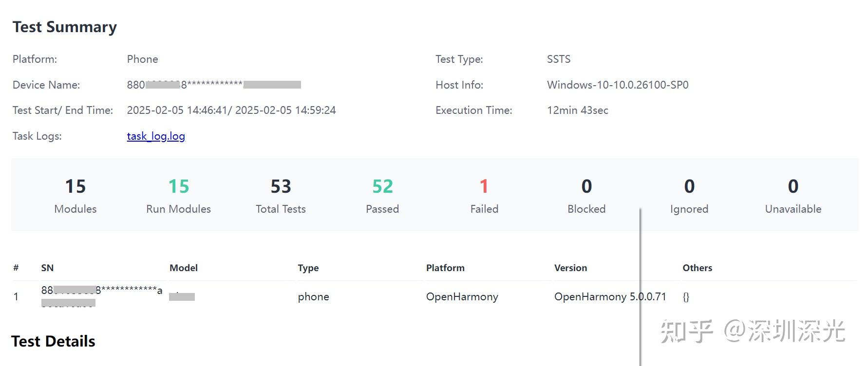Click the Platform column header
The width and height of the screenshot is (868, 366).
445,268
